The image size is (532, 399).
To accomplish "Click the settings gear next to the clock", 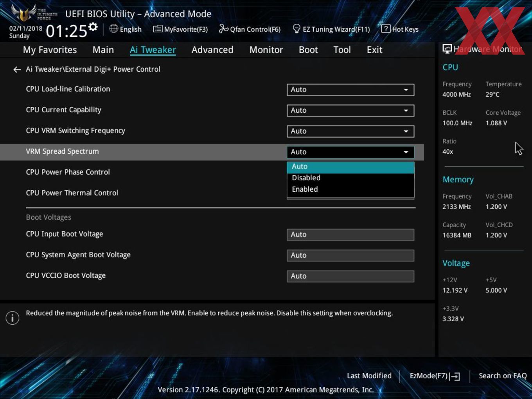I will tap(93, 27).
